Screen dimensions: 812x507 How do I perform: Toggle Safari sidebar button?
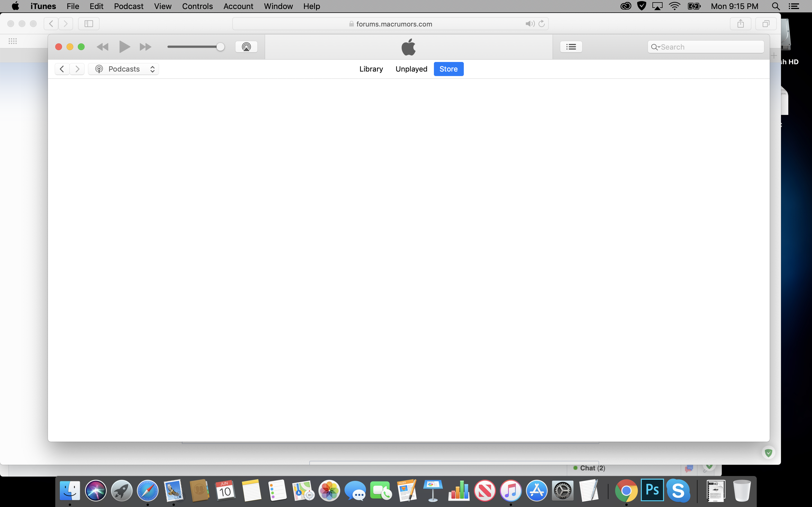point(89,24)
